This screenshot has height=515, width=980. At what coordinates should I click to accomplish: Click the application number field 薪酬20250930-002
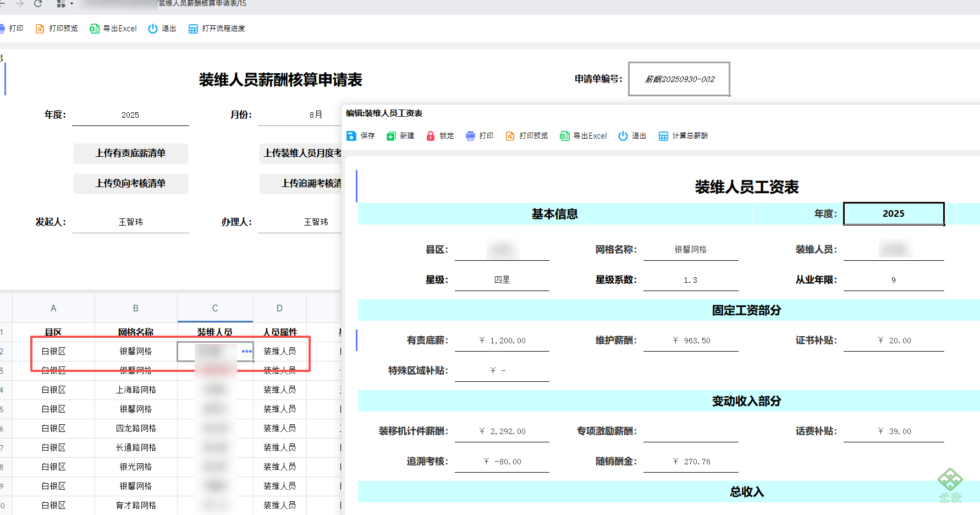679,79
